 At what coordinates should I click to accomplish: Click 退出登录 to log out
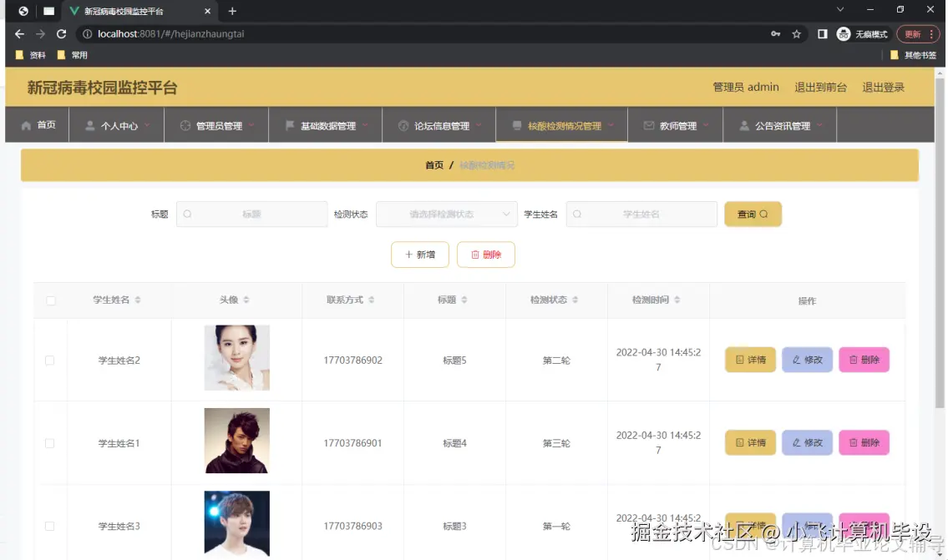point(884,87)
